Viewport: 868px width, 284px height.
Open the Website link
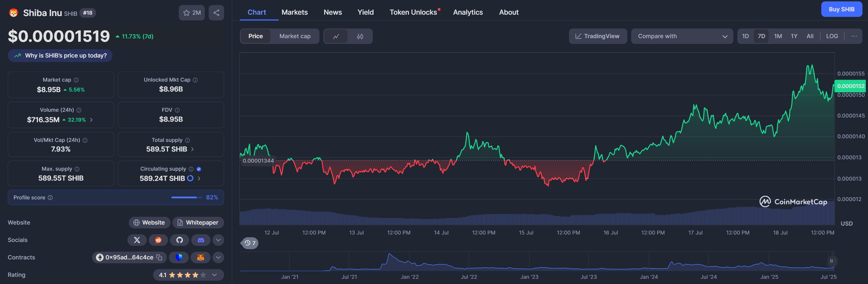149,223
